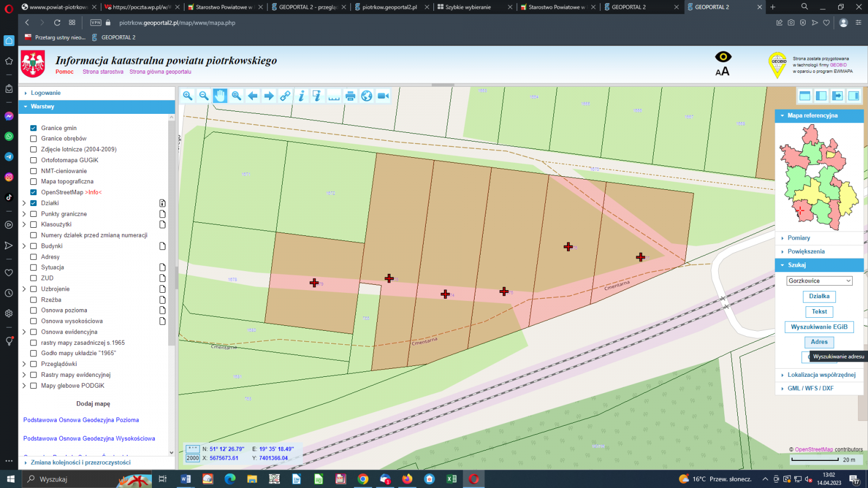Click the reference map thumbnail
This screenshot has height=488, width=868.
(819, 176)
